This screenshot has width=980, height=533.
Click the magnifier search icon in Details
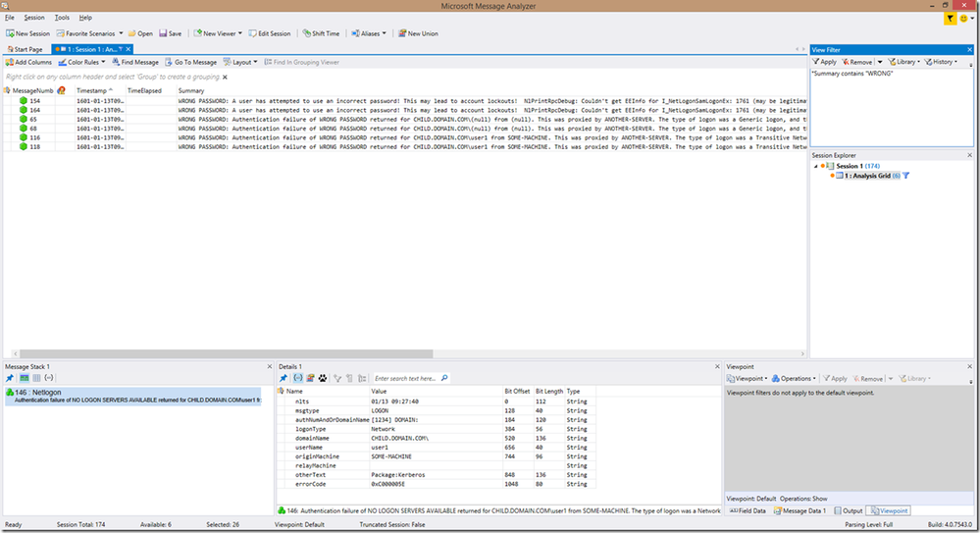[444, 378]
